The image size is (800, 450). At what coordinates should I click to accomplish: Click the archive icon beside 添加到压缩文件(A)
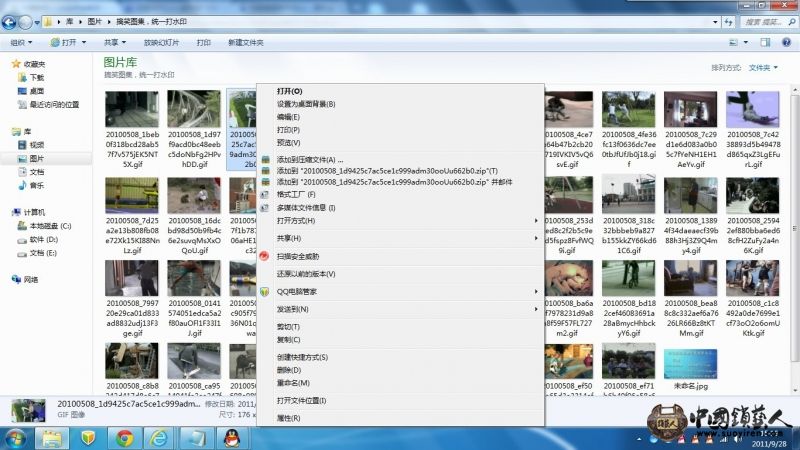[265, 160]
